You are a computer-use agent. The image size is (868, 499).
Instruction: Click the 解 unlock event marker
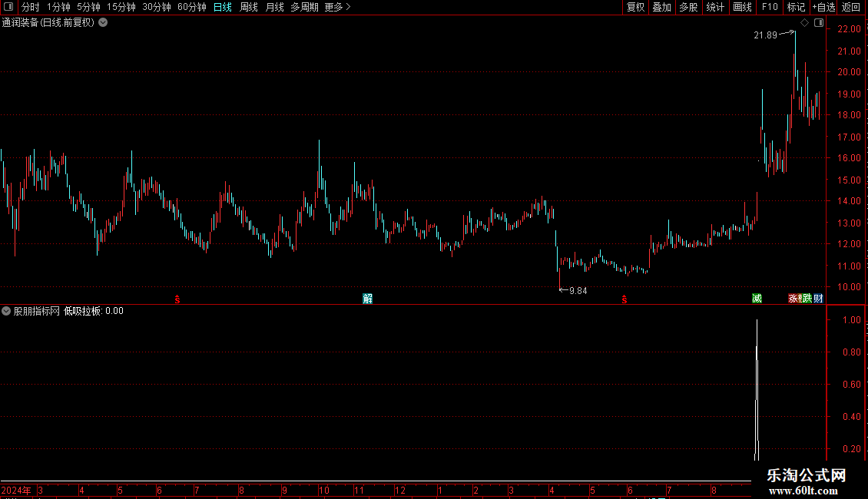[x=368, y=299]
